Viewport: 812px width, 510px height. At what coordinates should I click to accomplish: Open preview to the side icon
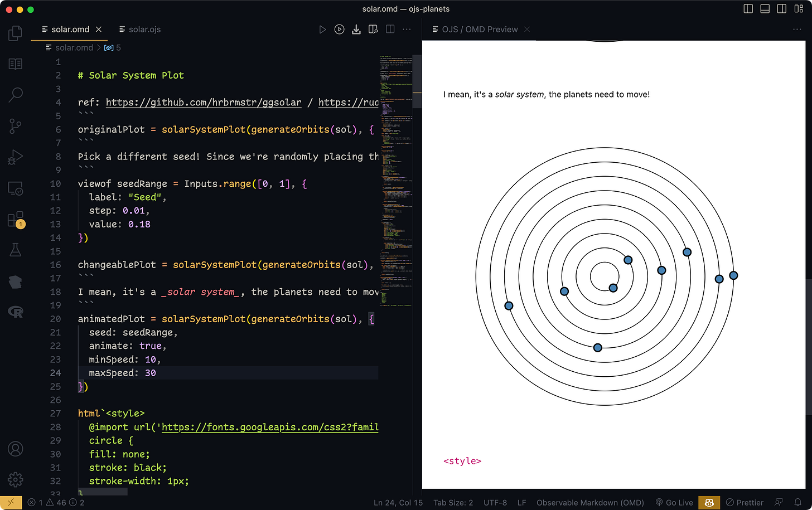(373, 30)
